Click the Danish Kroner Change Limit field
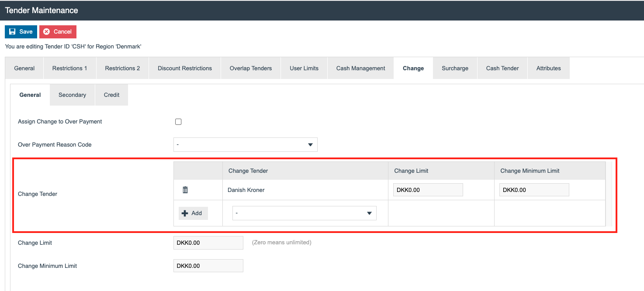The height and width of the screenshot is (291, 644). [x=428, y=190]
